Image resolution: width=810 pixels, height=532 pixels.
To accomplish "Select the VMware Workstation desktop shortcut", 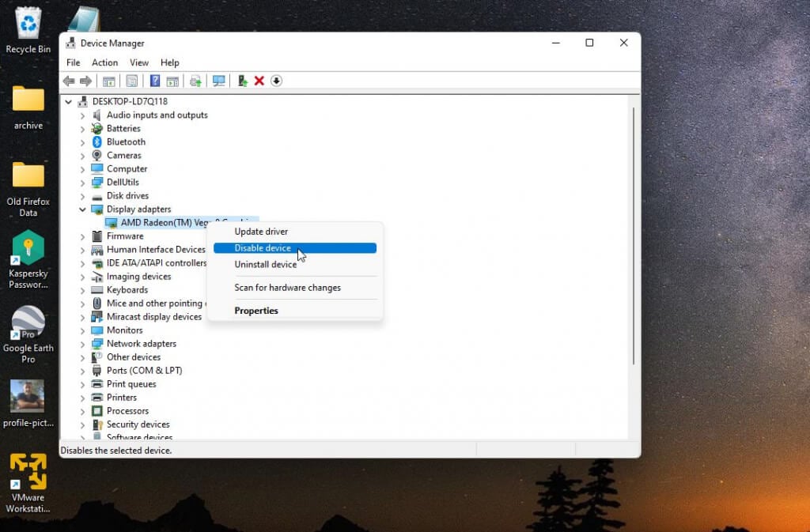I will (28, 483).
